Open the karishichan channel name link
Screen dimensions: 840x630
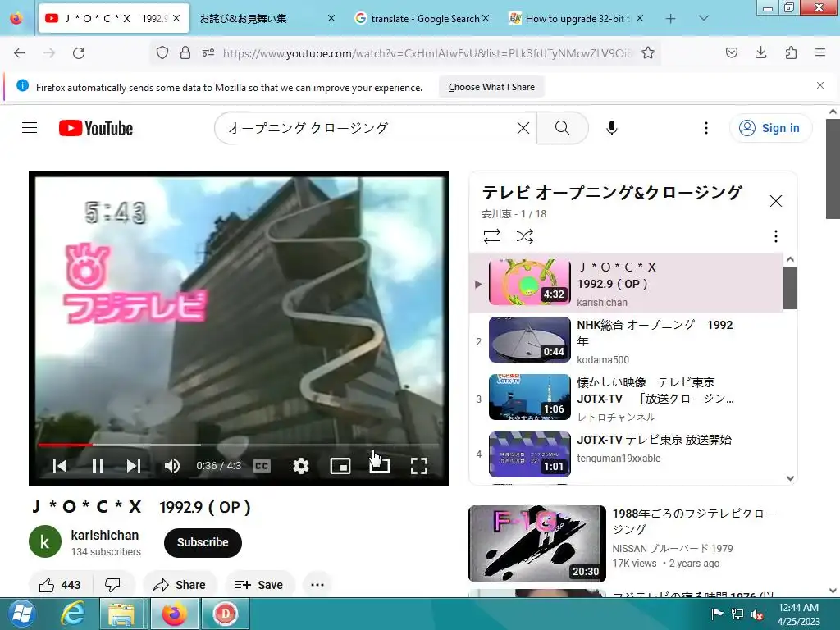(x=104, y=535)
